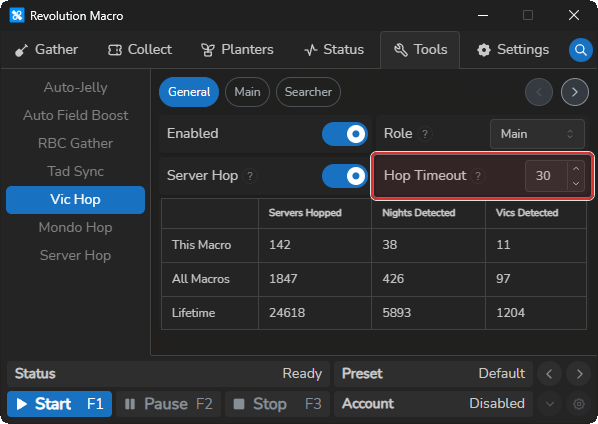Switch to next Preset arrow

(x=579, y=374)
